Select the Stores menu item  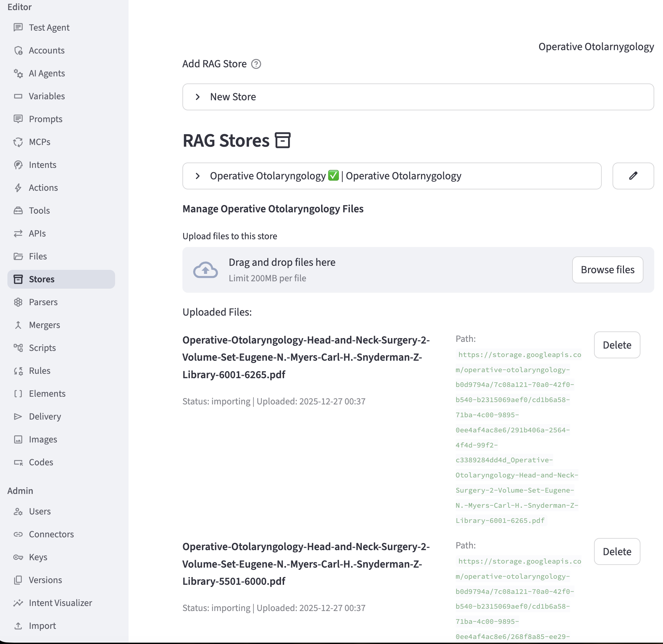click(42, 279)
